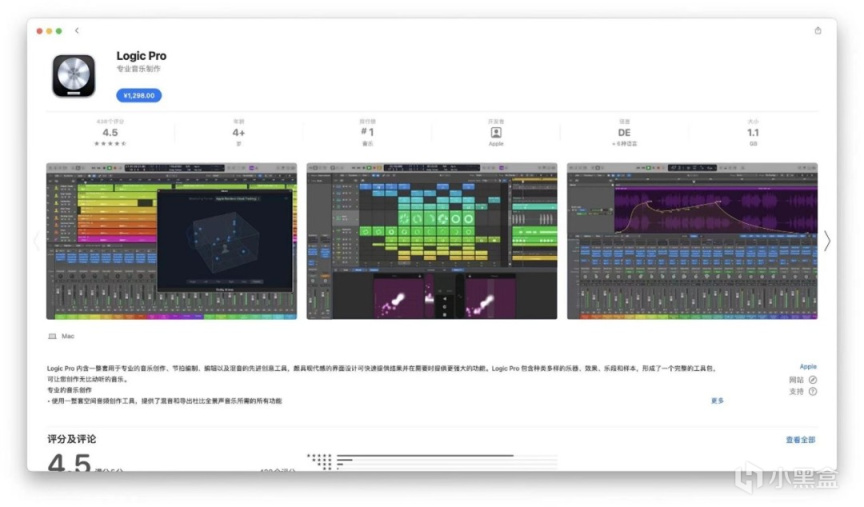Open the 网站 website link
Viewport: 864px width, 507px height.
pos(803,380)
